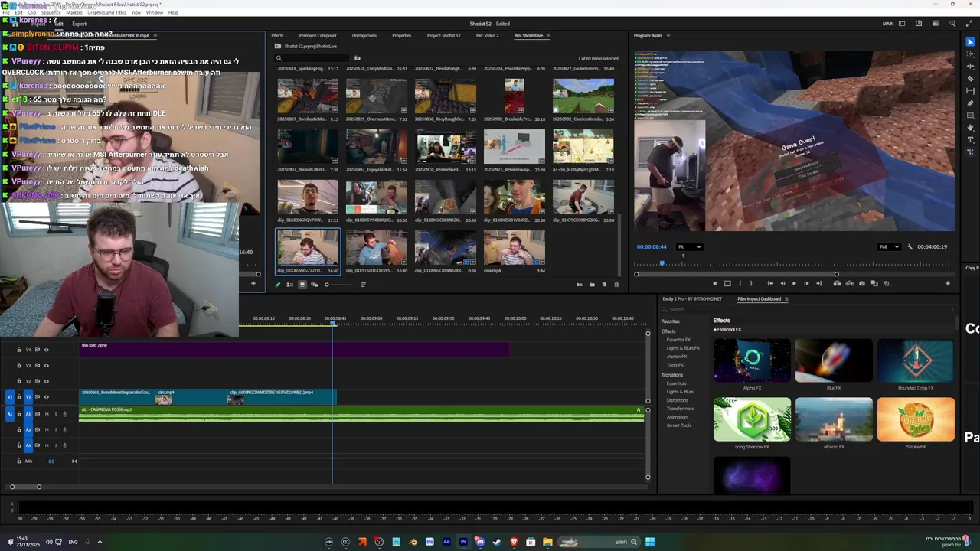Viewport: 980px width, 551px height.
Task: Mute audio track A2
Action: [47, 429]
